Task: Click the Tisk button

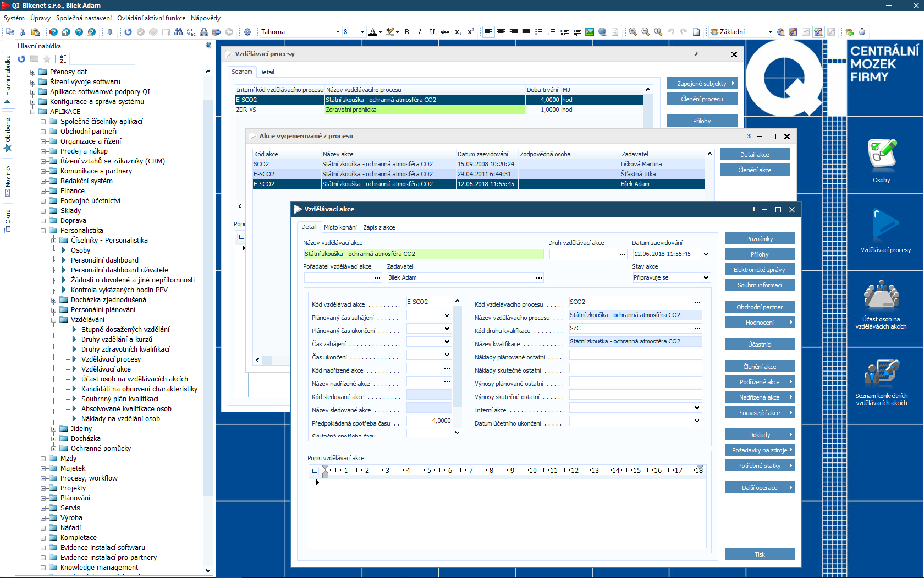Action: tap(760, 554)
